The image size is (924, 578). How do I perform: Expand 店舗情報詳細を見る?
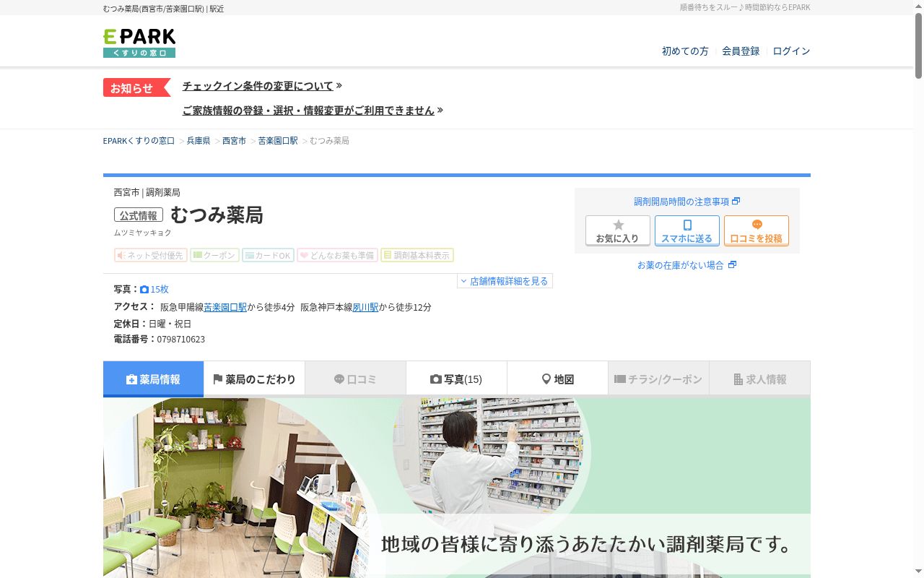tap(505, 281)
